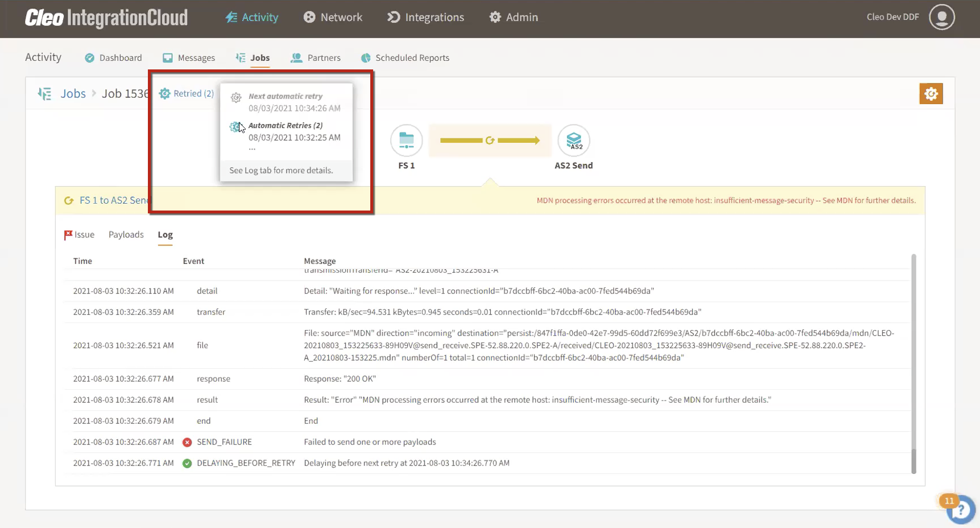This screenshot has height=528, width=980.
Task: Click the Cleo Dev DDF account name
Action: click(892, 17)
